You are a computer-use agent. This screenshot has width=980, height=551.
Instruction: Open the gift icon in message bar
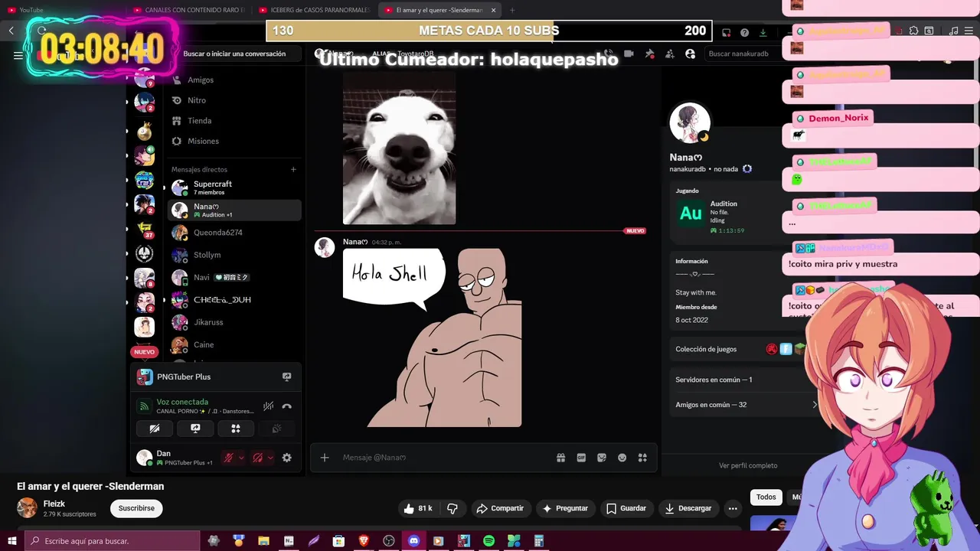[x=561, y=458]
